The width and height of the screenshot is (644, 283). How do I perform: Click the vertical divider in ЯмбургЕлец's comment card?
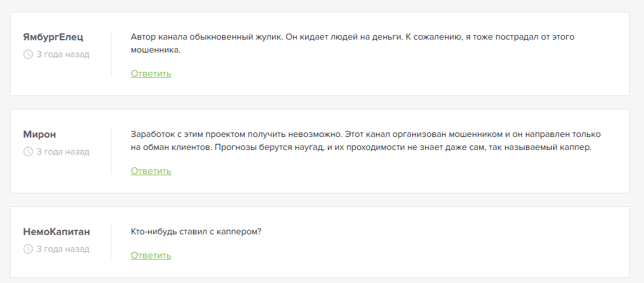(x=112, y=54)
